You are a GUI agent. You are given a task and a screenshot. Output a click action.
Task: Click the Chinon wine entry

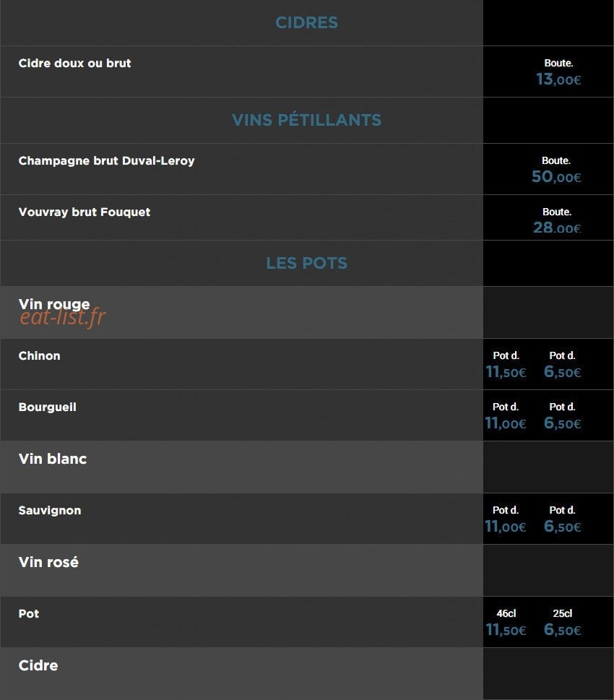click(39, 356)
